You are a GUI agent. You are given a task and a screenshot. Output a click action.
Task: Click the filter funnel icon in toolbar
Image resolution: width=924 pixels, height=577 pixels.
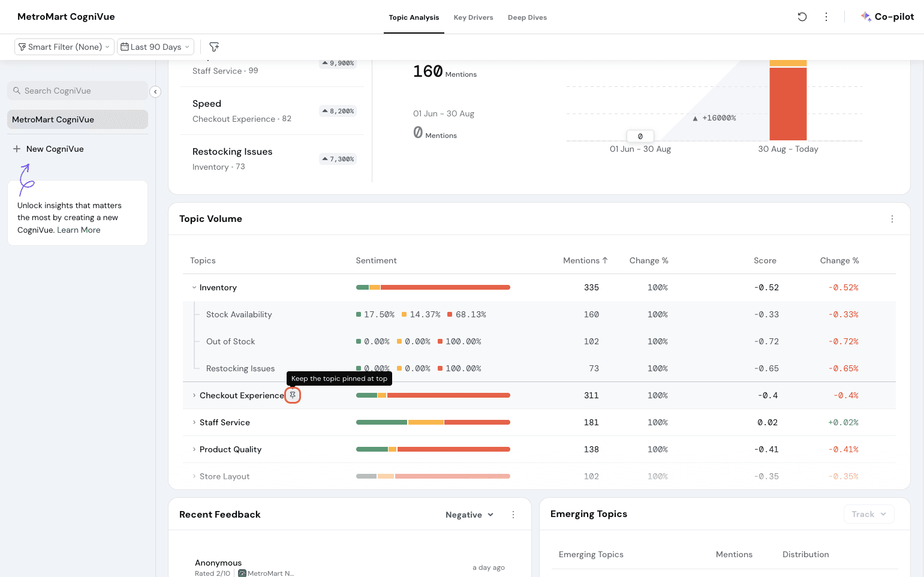click(214, 47)
